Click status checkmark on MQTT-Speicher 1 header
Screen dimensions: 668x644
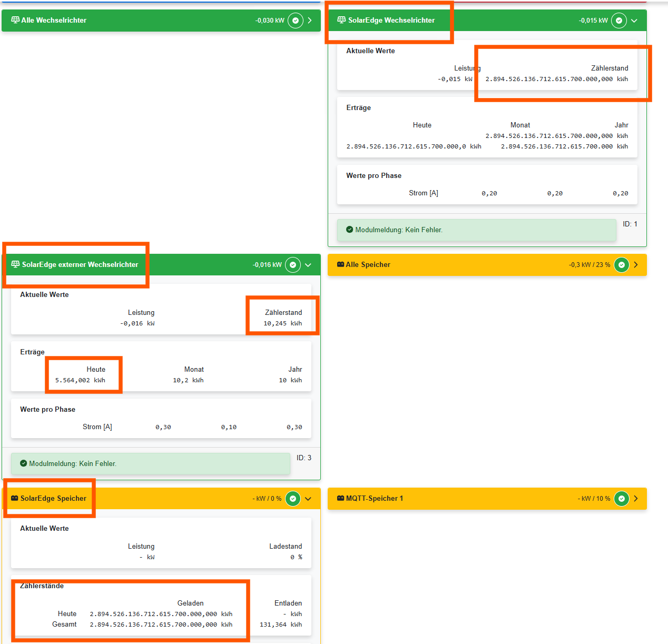pyautogui.click(x=622, y=499)
